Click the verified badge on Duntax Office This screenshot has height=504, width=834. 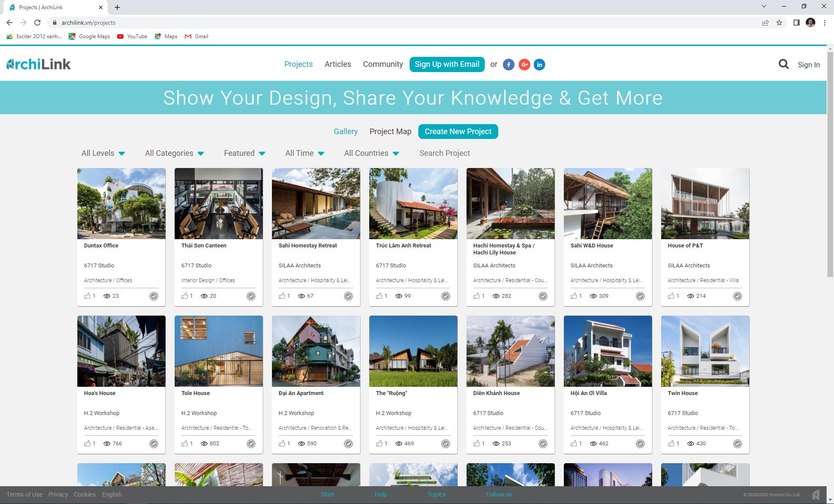(154, 296)
